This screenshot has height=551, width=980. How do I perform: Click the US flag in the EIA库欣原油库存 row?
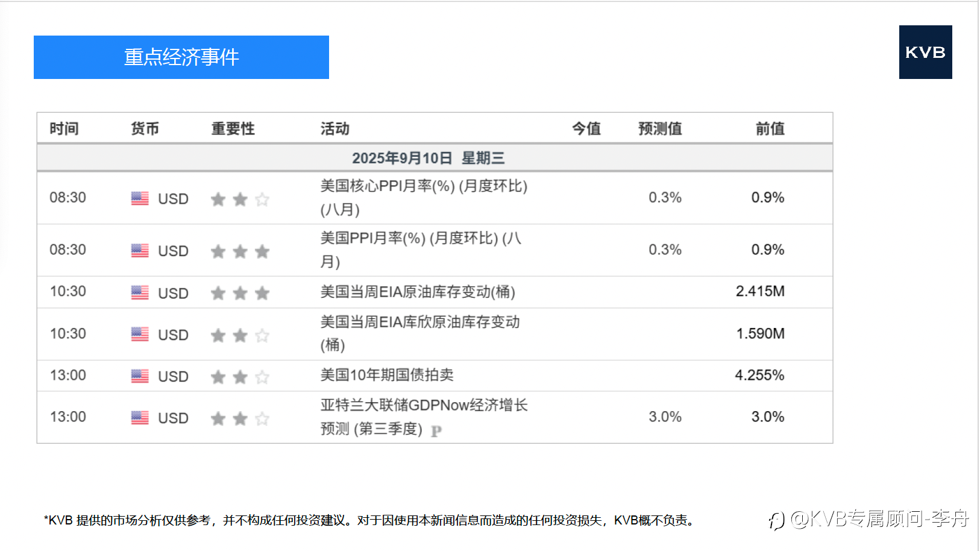click(x=140, y=334)
